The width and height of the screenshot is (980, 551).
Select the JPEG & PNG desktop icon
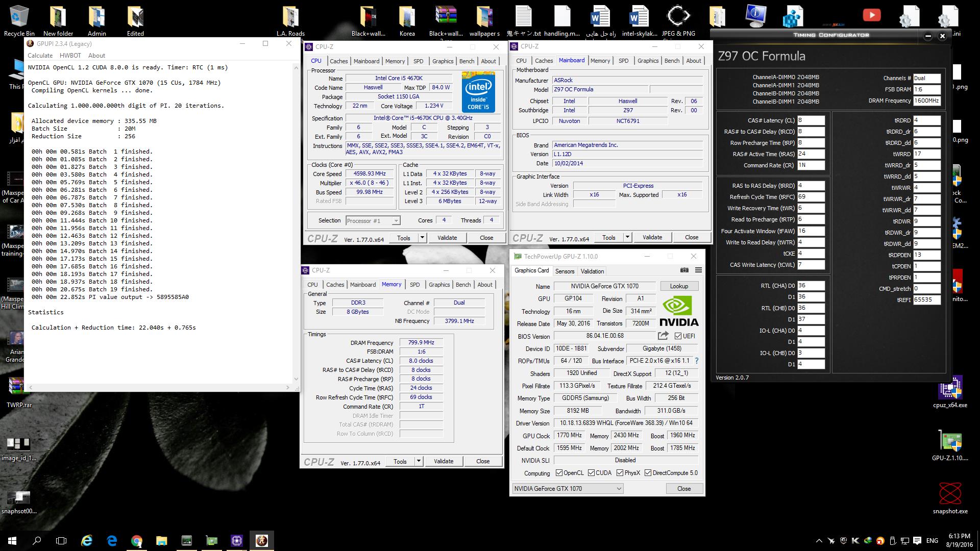pos(678,21)
